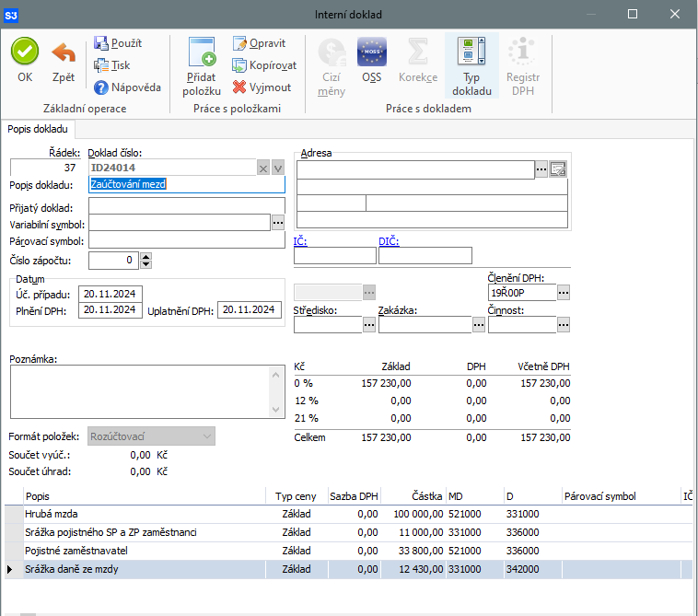The image size is (698, 616).
Task: Open Nápověda help icon
Action: [x=102, y=87]
